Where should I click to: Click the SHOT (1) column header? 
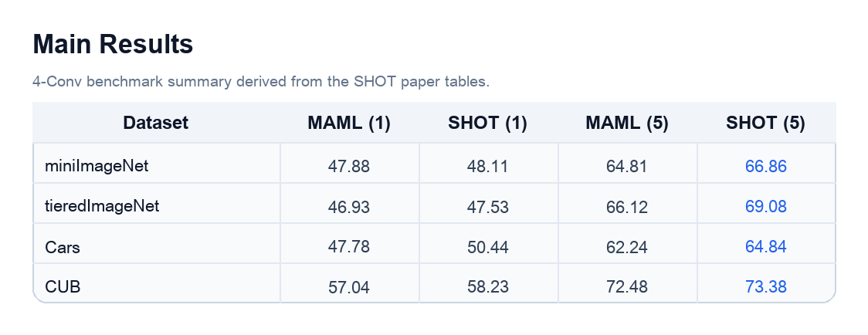pyautogui.click(x=488, y=123)
